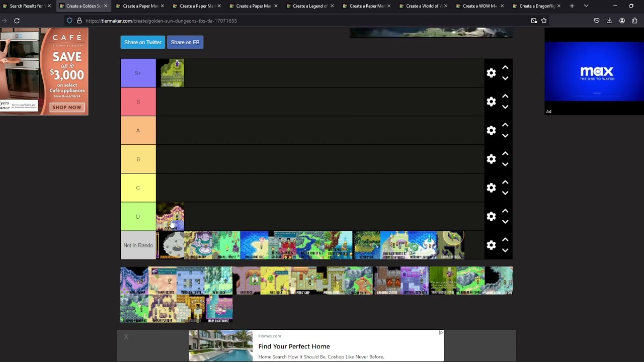Move C tier row down
The height and width of the screenshot is (362, 644).
coord(505,193)
